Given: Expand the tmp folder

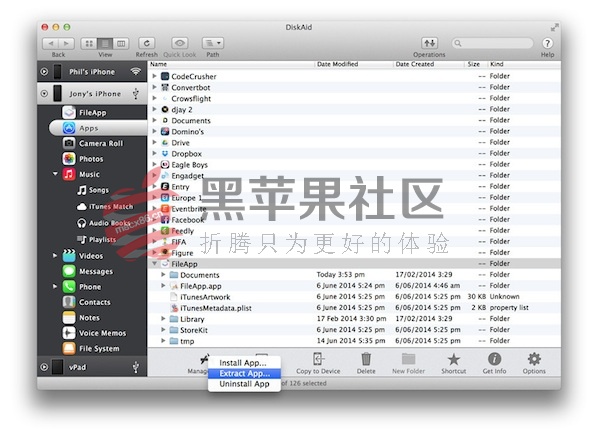Looking at the screenshot, I should click(163, 340).
